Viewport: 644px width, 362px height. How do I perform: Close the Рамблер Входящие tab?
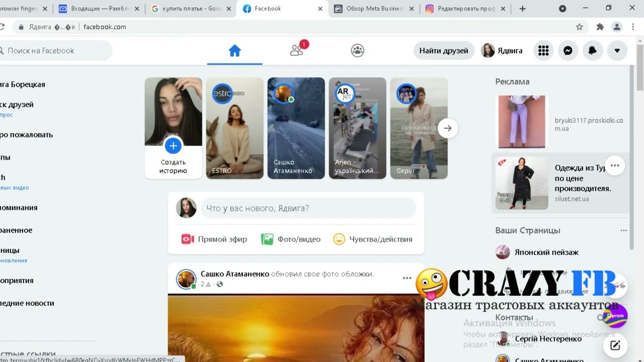click(x=136, y=9)
